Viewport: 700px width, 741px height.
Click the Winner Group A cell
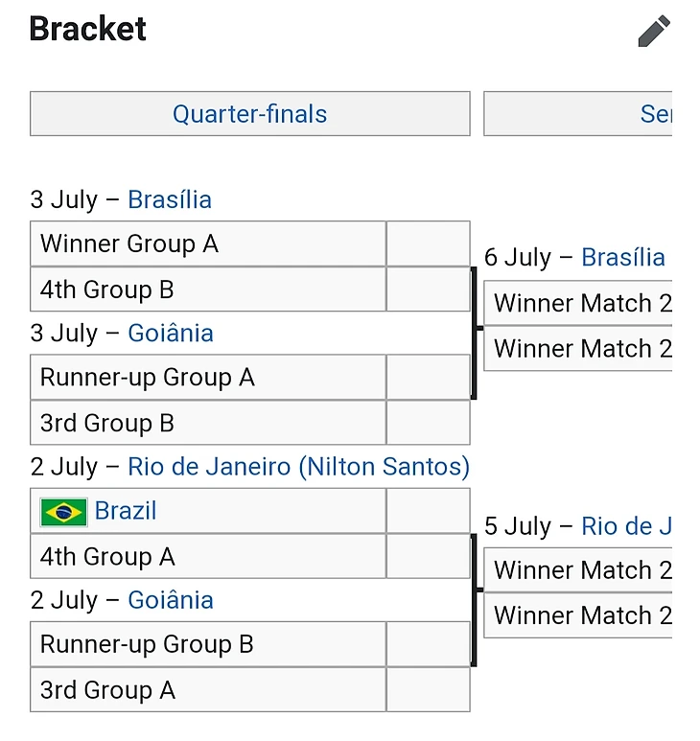(208, 244)
